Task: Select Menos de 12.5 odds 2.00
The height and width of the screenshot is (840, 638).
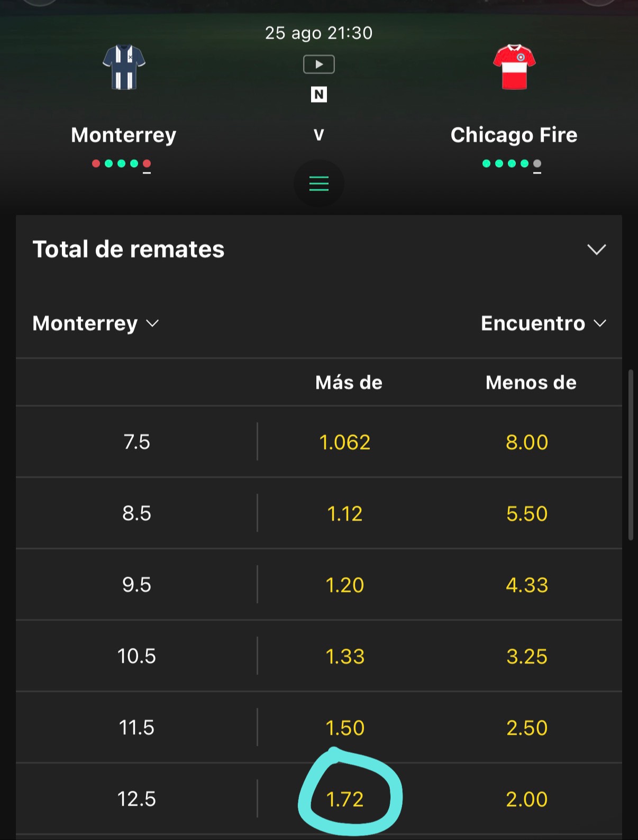Action: point(527,799)
